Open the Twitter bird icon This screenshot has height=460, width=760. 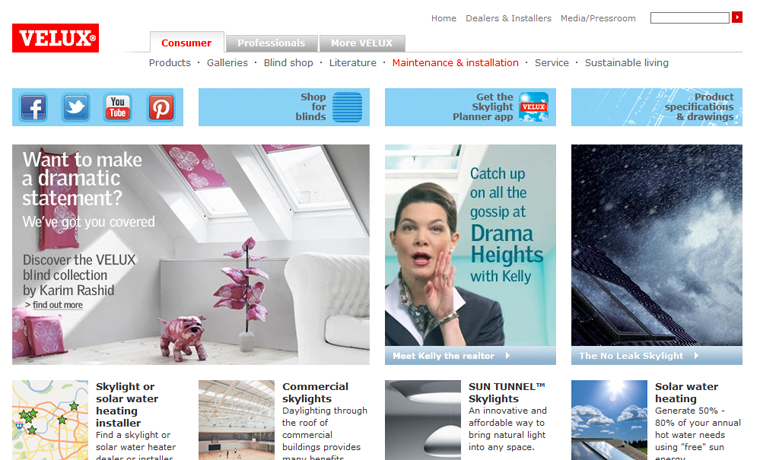76,107
